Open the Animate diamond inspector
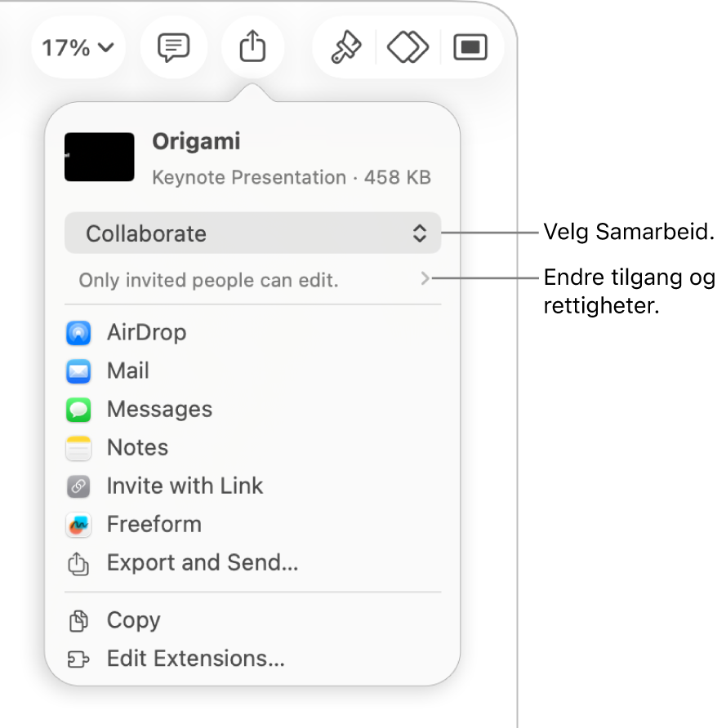 click(x=408, y=47)
